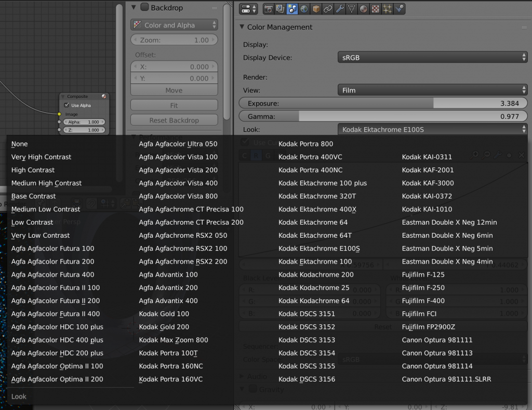The height and width of the screenshot is (410, 532).
Task: Open the View dropdown showing Film
Action: [432, 90]
